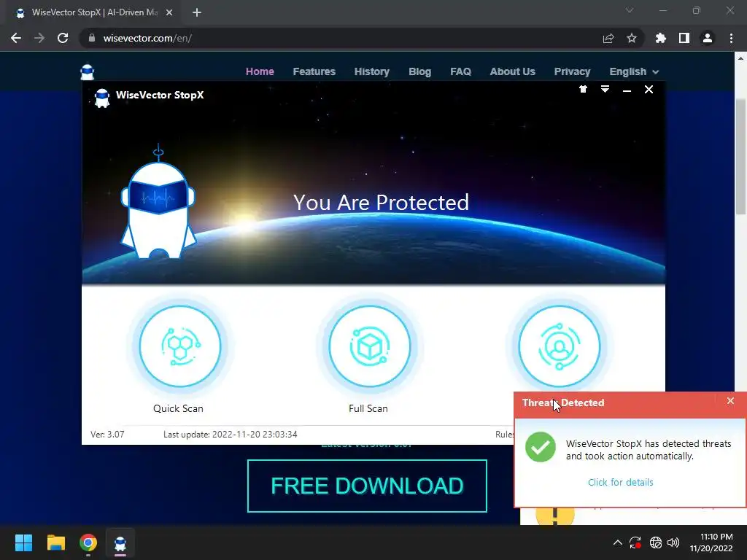Reload the wisevector.com page

tap(63, 38)
